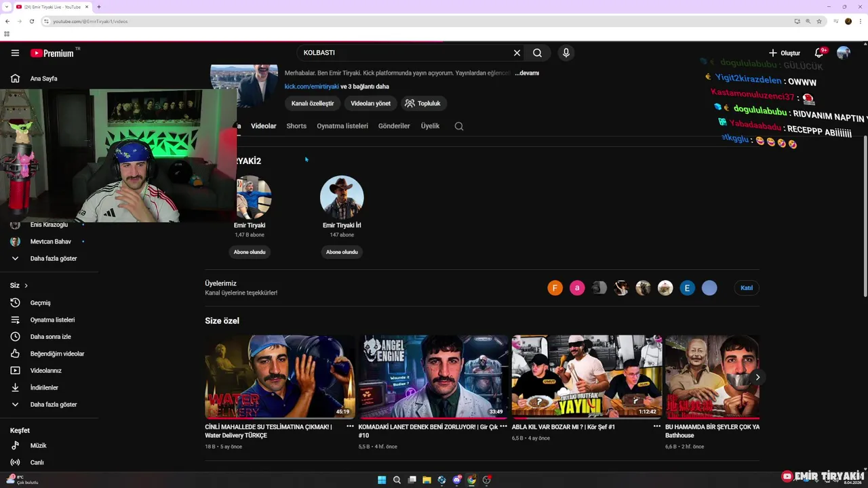The image size is (868, 488).
Task: Open the account avatar menu
Action: point(844,53)
